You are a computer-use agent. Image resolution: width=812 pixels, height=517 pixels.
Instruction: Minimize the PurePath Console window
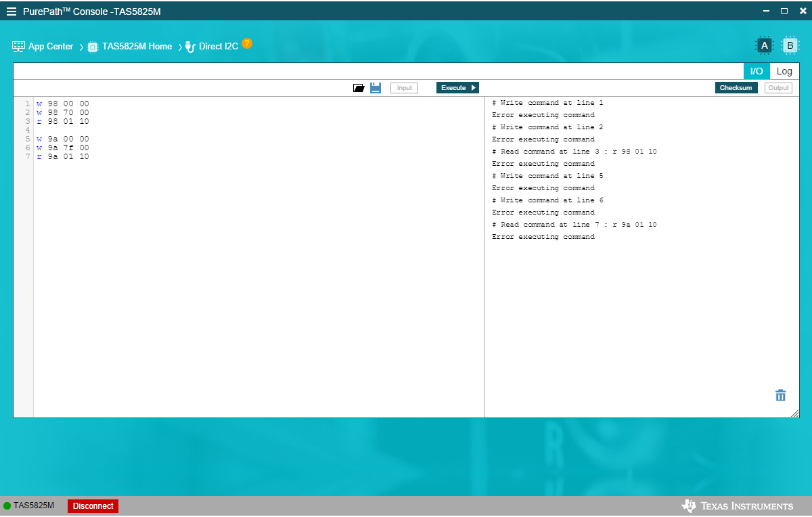767,11
